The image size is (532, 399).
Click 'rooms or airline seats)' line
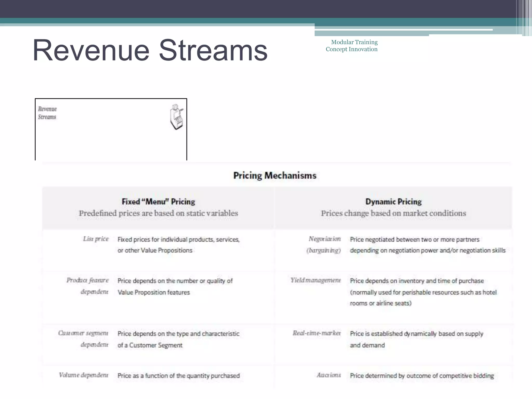[381, 303]
